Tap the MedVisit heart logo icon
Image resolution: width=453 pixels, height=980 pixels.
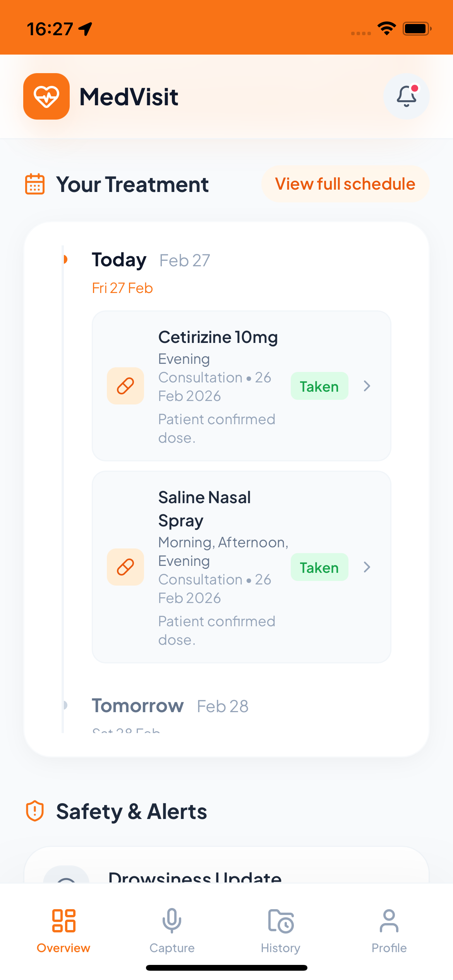pos(46,96)
